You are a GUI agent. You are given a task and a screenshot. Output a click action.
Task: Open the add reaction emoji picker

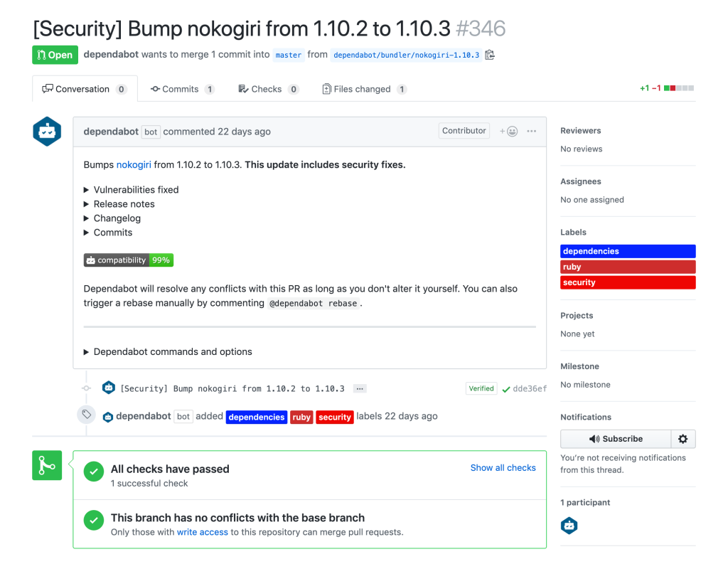pos(508,131)
